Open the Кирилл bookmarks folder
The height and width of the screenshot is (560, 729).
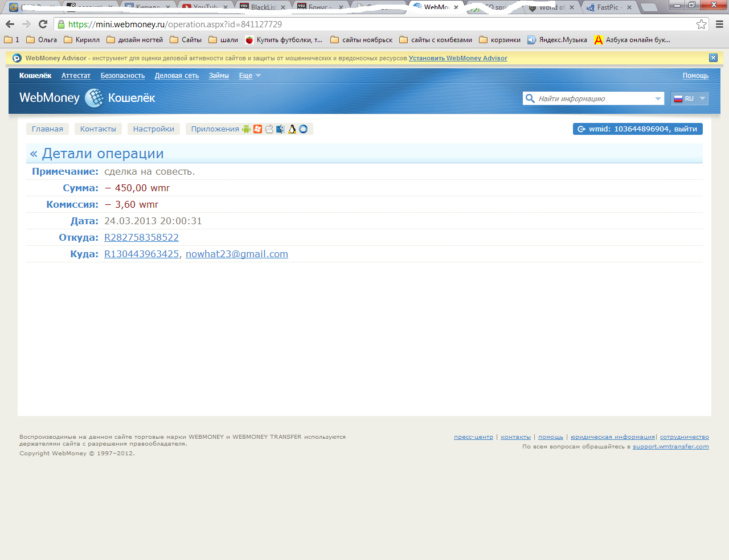tap(81, 40)
